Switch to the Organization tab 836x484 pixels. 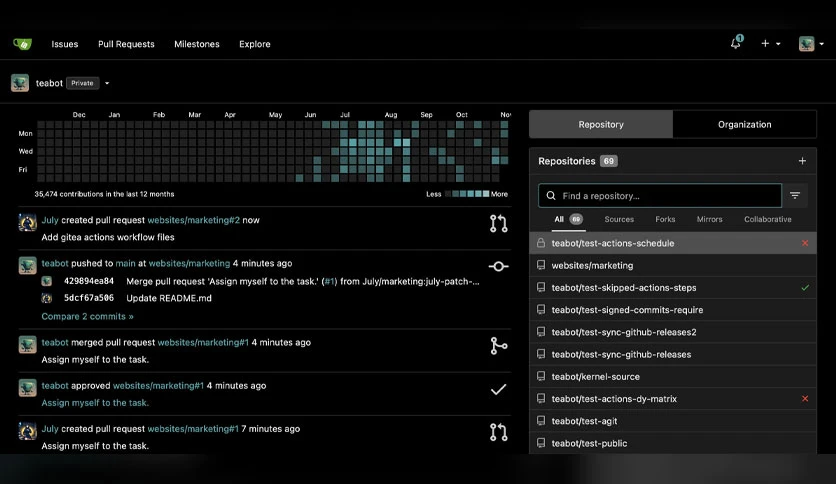744,124
